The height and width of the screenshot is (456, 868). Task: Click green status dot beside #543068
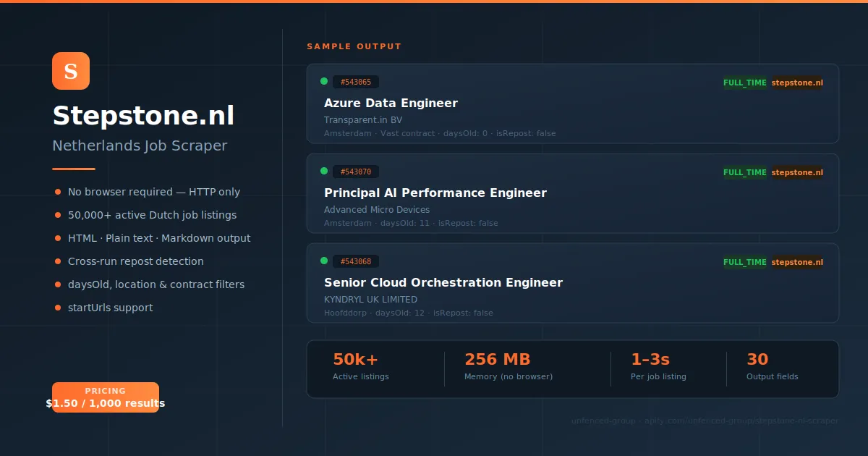[324, 261]
